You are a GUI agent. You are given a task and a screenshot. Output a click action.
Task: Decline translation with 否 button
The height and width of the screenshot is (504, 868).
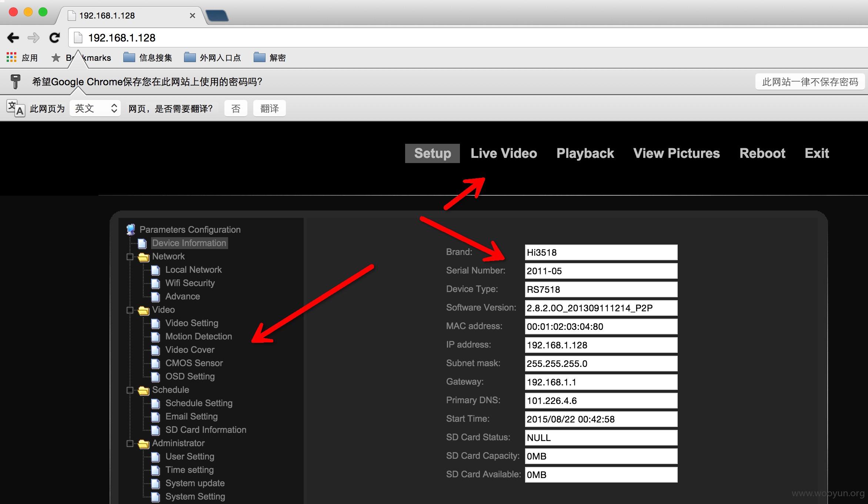[236, 108]
